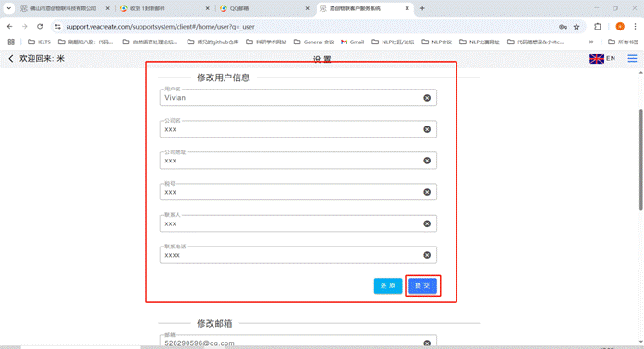Click the light blue 还原 button
644x349 pixels.
[x=388, y=286]
